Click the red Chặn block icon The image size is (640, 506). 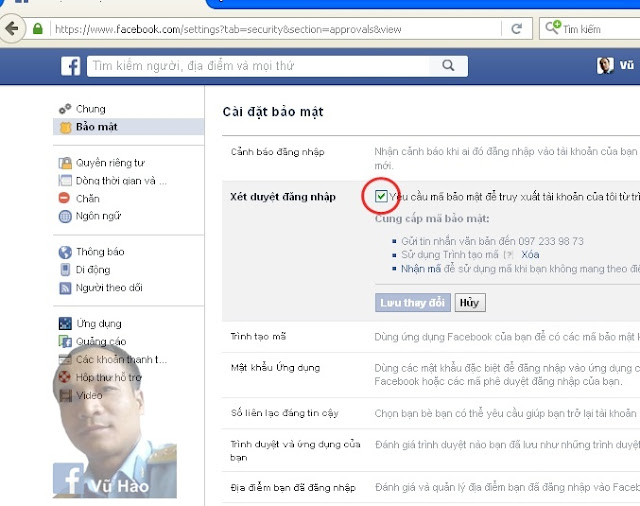click(64, 198)
